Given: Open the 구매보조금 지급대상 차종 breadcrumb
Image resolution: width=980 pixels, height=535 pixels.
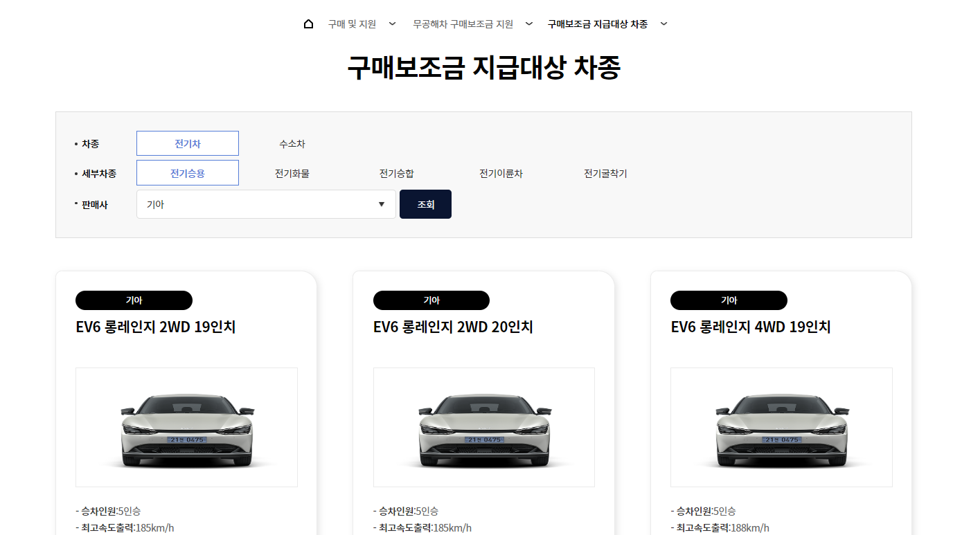Looking at the screenshot, I should (598, 24).
